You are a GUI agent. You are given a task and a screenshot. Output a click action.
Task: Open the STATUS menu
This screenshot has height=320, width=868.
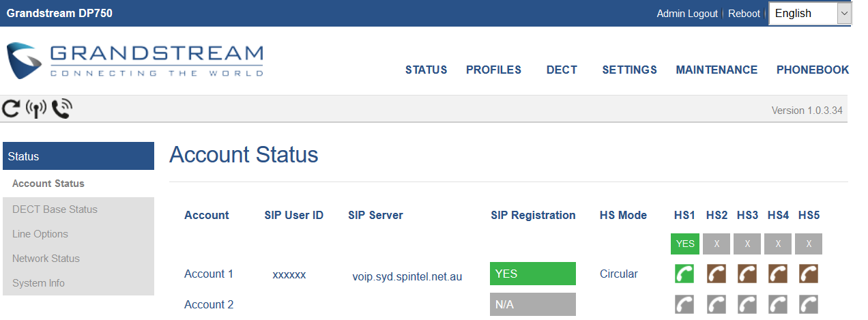pyautogui.click(x=426, y=70)
